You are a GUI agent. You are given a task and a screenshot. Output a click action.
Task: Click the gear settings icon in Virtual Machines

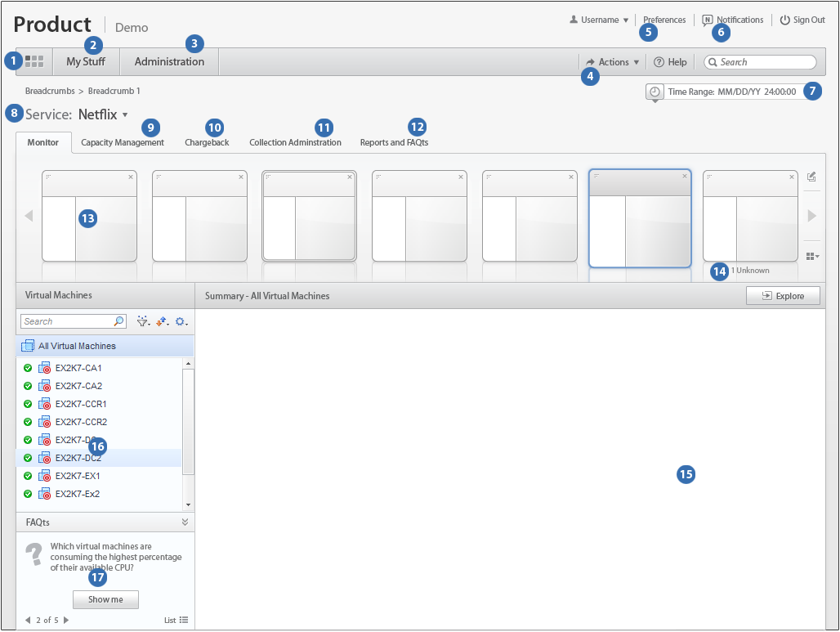181,322
